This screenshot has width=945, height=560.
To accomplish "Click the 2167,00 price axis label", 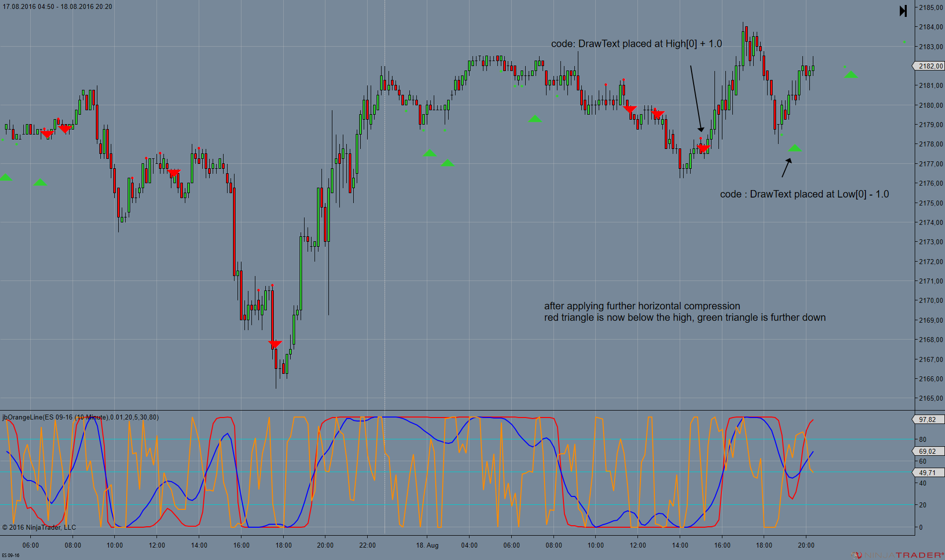I will pos(931,359).
